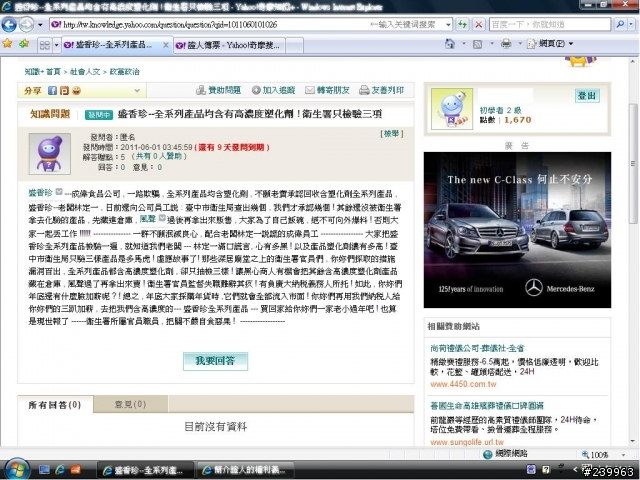The width and height of the screenshot is (640, 480).
Task: Open the Favorites star icon
Action: [x=7, y=43]
